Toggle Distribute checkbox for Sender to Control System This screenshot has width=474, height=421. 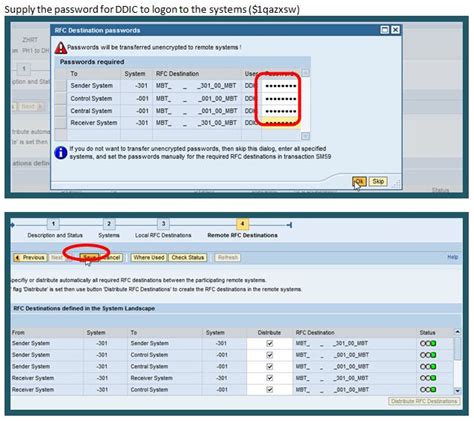tap(270, 355)
